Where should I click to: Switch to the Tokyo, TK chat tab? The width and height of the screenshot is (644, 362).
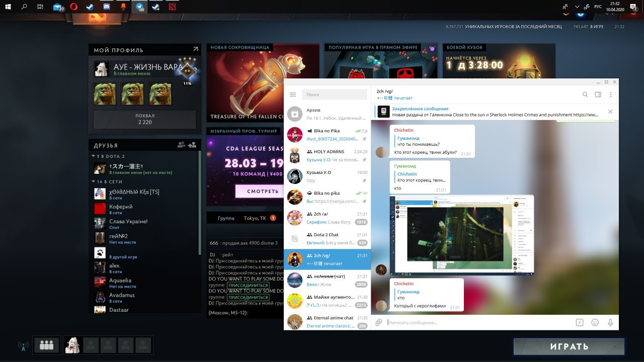point(255,218)
